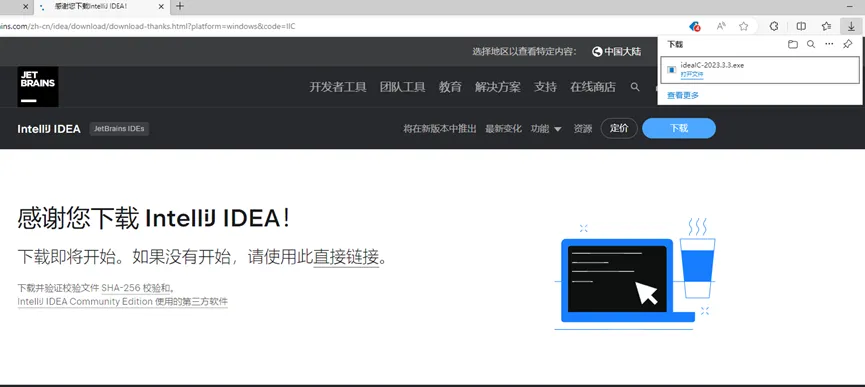Click the 直接链接 direct download link
Image resolution: width=865 pixels, height=387 pixels.
click(x=346, y=256)
